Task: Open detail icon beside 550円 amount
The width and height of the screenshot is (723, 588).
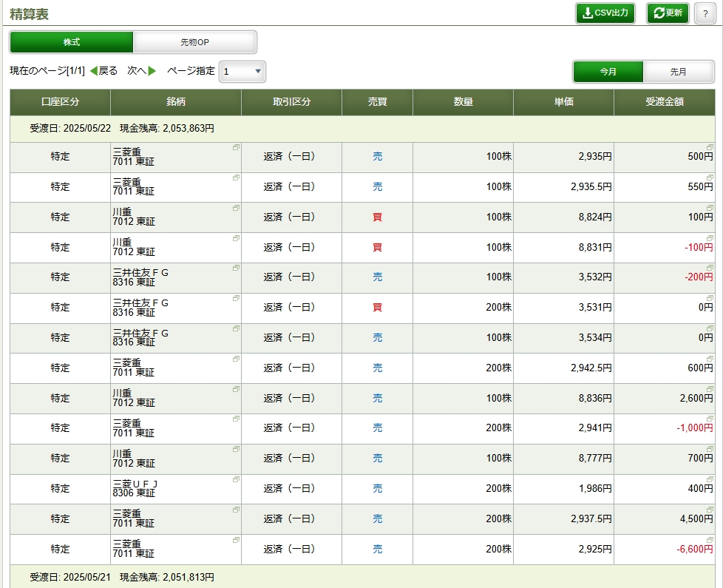Action: (710, 178)
